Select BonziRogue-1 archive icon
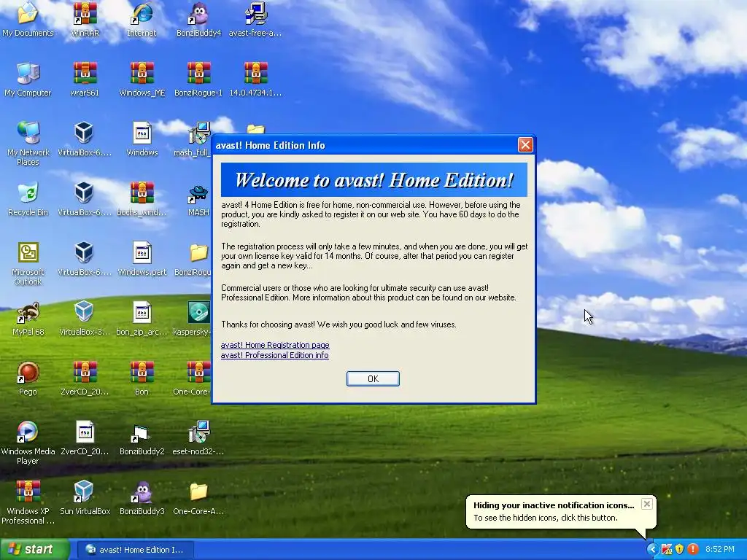The image size is (747, 560). coord(198,79)
